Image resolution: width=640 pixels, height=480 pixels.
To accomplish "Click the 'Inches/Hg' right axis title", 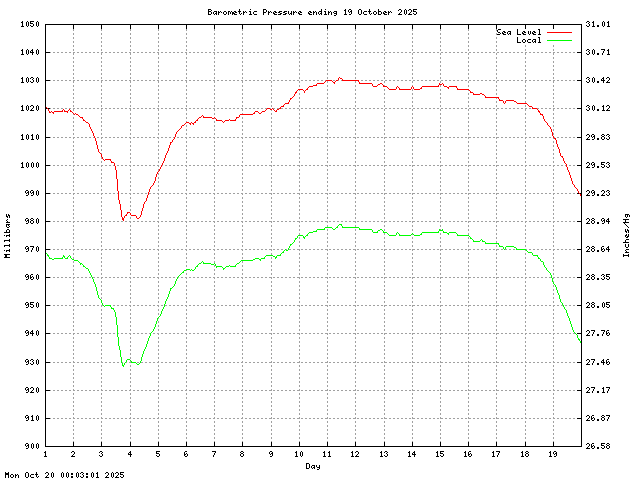I will point(627,235).
